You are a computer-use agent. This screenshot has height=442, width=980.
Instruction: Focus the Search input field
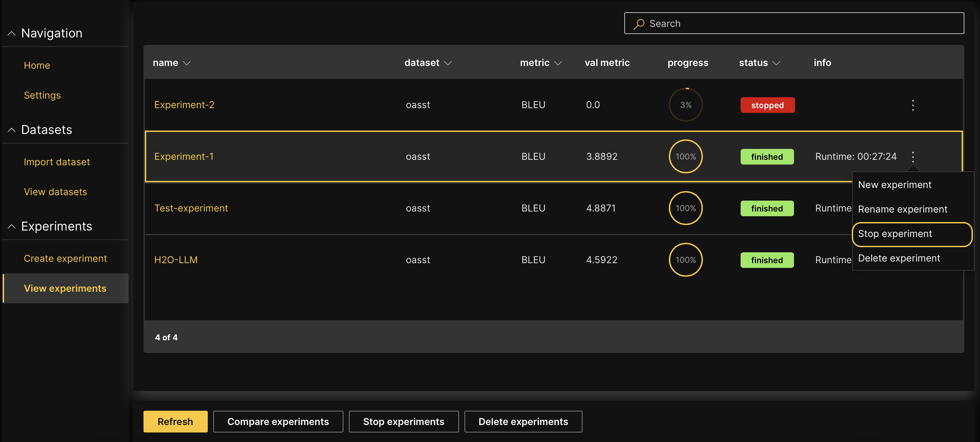(x=799, y=23)
